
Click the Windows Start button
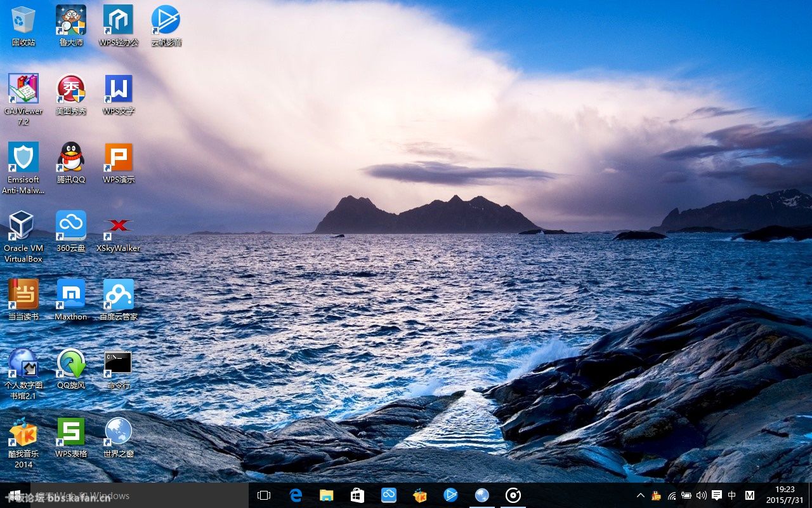tap(14, 495)
